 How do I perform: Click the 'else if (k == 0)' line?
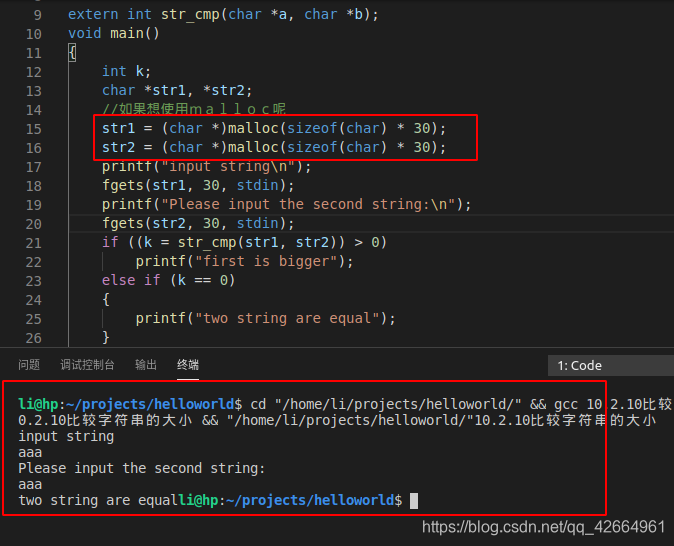(x=168, y=280)
